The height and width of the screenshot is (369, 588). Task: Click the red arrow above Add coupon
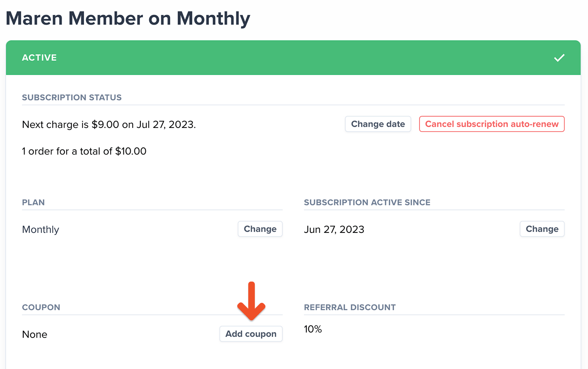pos(252,302)
